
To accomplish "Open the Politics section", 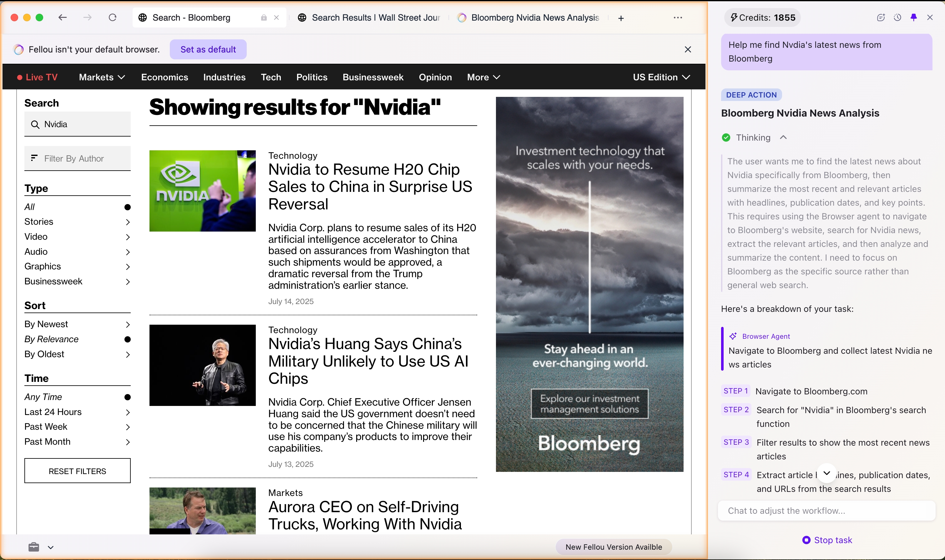I will [312, 77].
